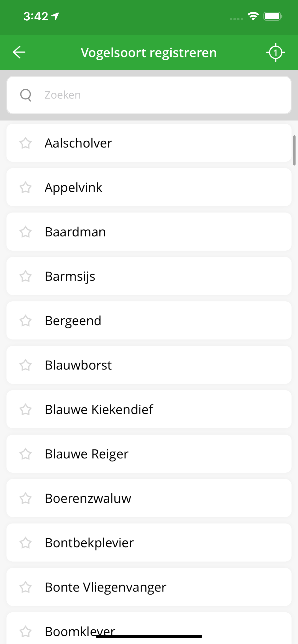Image resolution: width=298 pixels, height=644 pixels.
Task: Toggle star for Blauwe Reiger
Action: (25, 454)
